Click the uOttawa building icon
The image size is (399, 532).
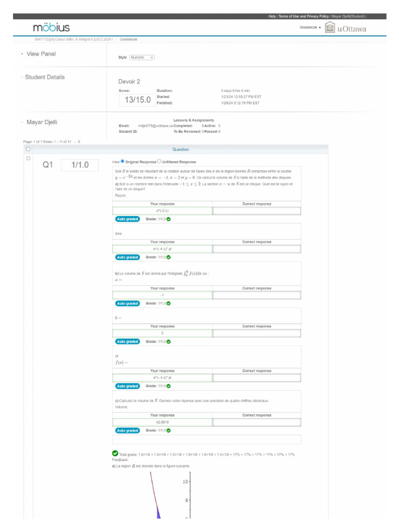click(x=330, y=28)
